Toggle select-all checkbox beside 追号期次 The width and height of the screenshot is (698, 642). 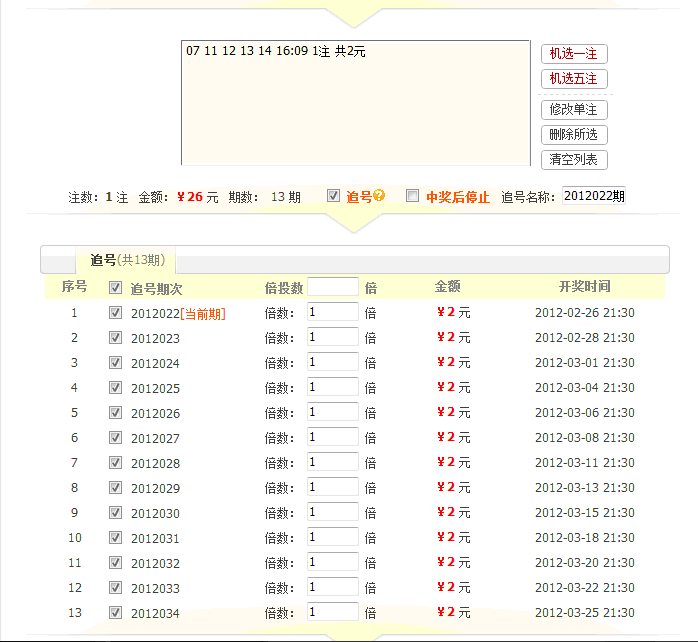(115, 288)
